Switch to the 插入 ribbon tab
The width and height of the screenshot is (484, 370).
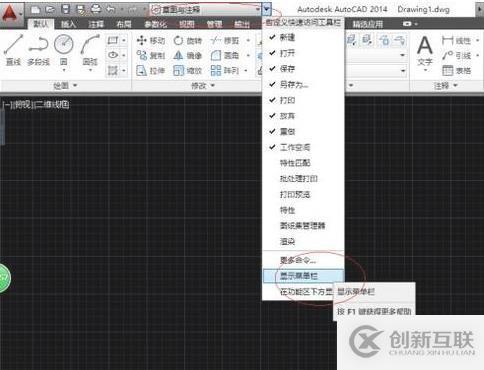(x=69, y=24)
